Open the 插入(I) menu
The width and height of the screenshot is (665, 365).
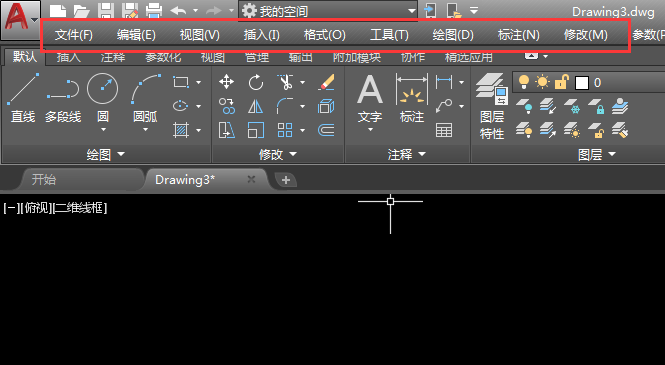tap(261, 35)
